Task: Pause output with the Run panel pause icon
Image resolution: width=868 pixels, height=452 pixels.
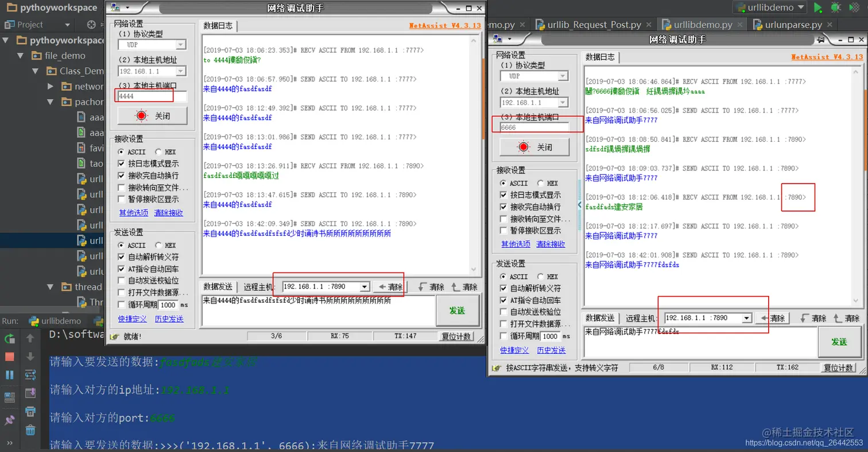Action: (x=9, y=375)
